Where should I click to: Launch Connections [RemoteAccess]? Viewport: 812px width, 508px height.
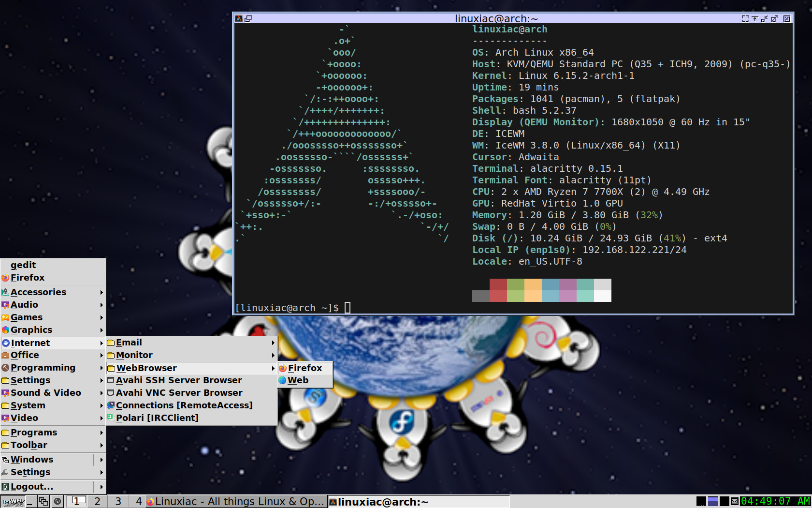coord(191,405)
